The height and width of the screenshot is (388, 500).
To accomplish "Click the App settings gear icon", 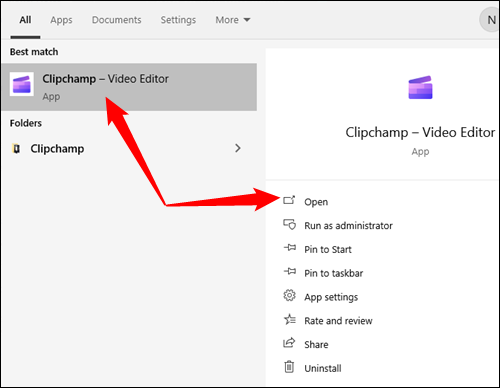I will pos(289,295).
